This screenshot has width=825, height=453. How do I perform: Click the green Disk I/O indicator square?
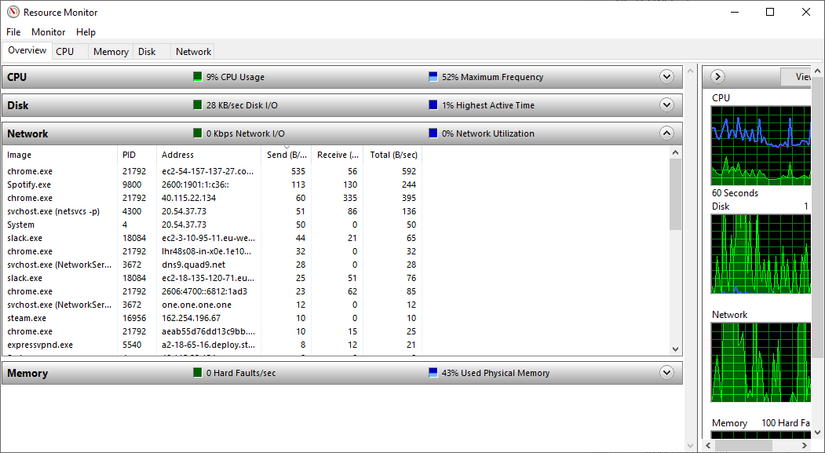pos(197,105)
